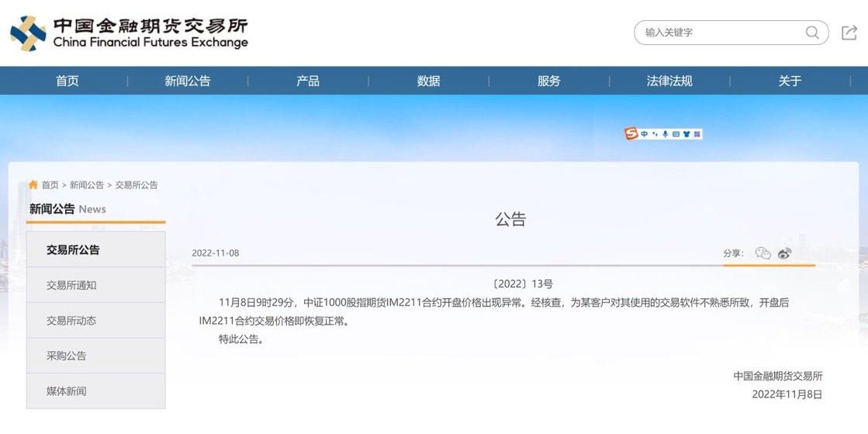Toggle the 中 Chinese/English input mode
Image resolution: width=868 pixels, height=434 pixels.
[645, 134]
